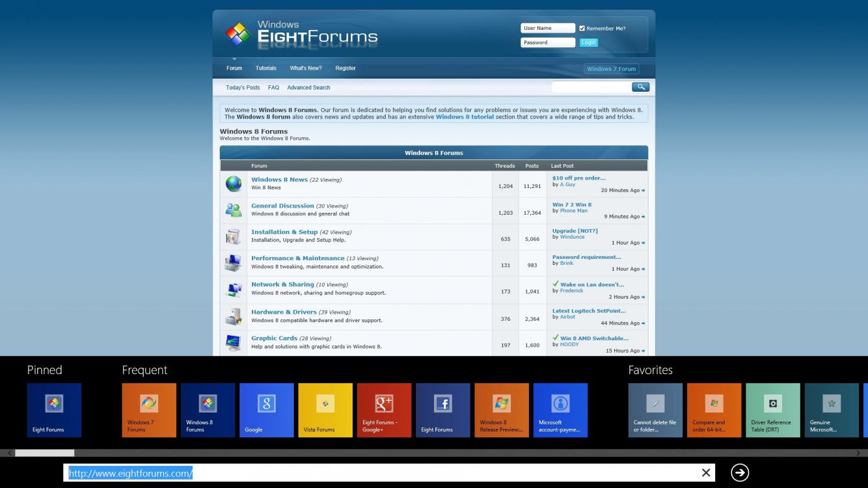The height and width of the screenshot is (488, 868).
Task: Select the What's New? nav tab
Action: (x=306, y=68)
